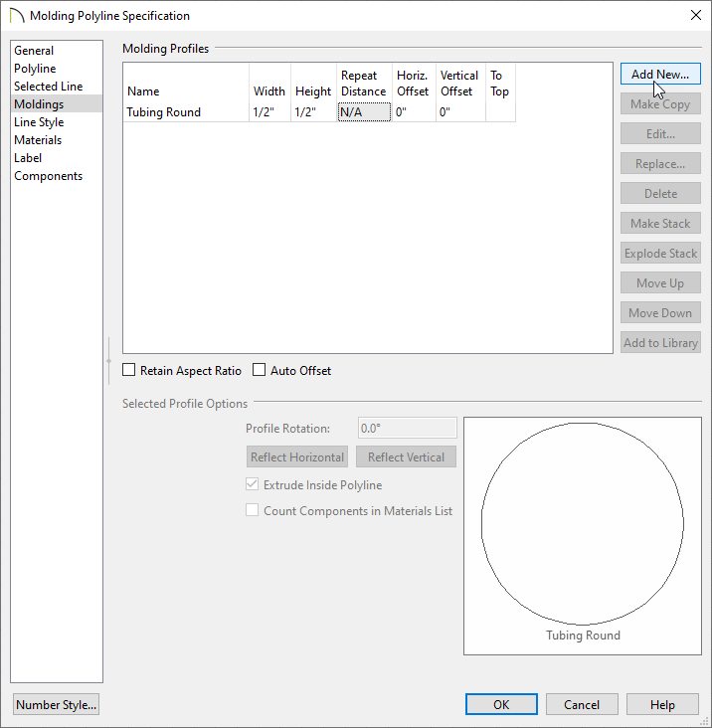Click the To Top cell in the Tubing Round row
This screenshot has width=712, height=728.
pos(501,112)
